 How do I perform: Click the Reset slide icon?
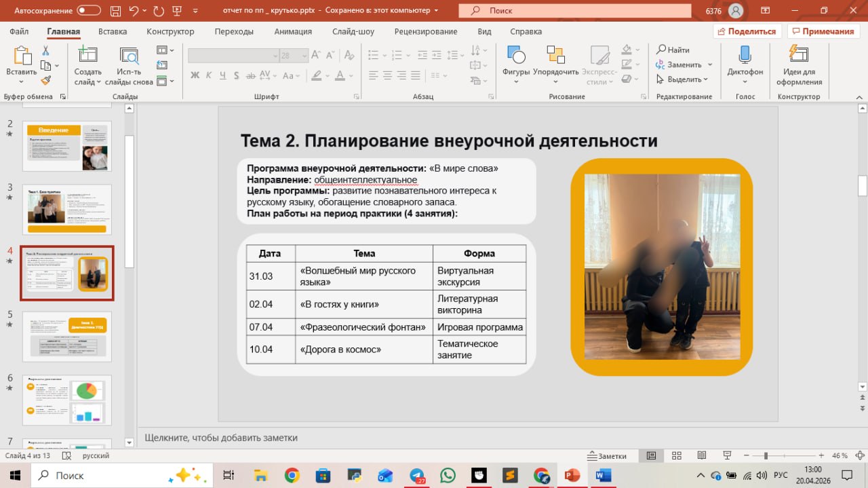tap(161, 66)
